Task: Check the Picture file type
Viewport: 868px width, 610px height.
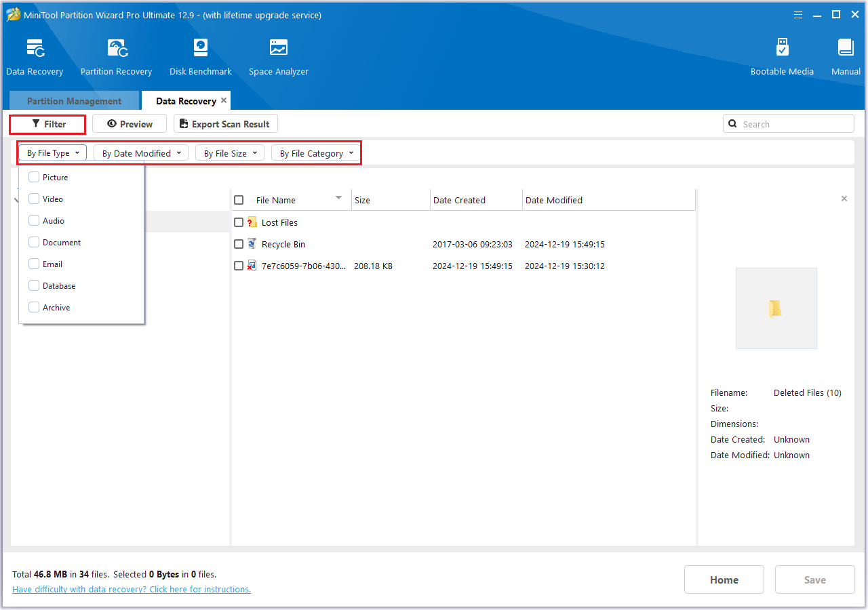Action: (34, 177)
